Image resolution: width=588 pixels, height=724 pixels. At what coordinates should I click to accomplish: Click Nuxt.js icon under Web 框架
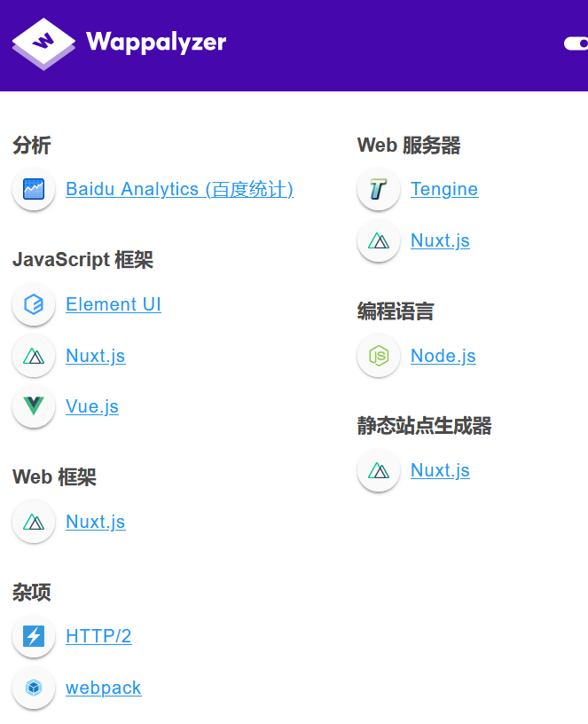34,522
